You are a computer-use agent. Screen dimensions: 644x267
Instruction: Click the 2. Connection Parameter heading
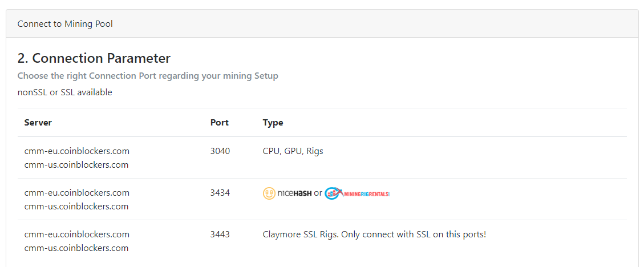[94, 58]
